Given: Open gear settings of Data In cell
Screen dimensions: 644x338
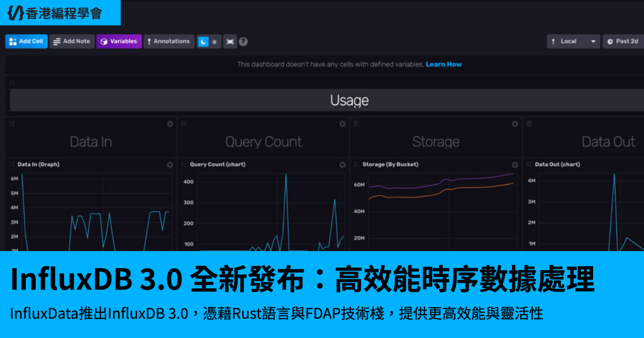Looking at the screenshot, I should click(x=170, y=124).
